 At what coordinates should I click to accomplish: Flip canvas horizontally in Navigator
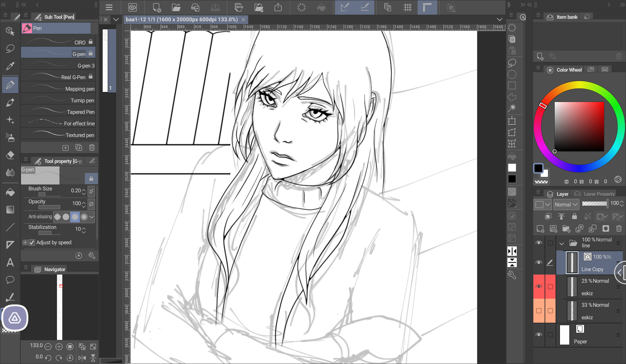[x=82, y=358]
